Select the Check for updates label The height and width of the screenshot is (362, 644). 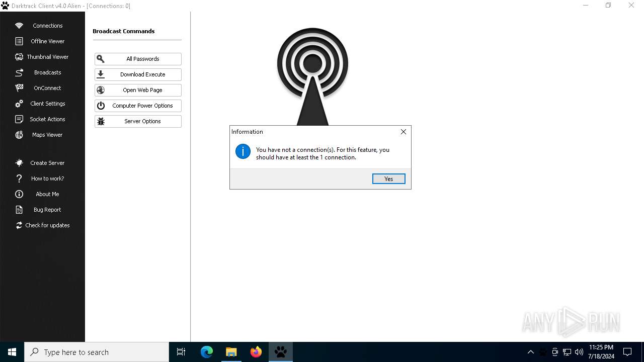coord(48,225)
